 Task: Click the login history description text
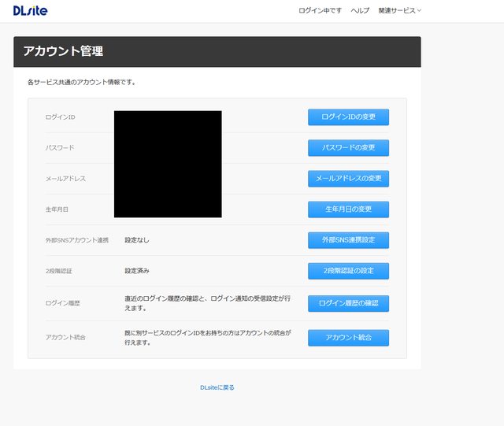pos(208,303)
